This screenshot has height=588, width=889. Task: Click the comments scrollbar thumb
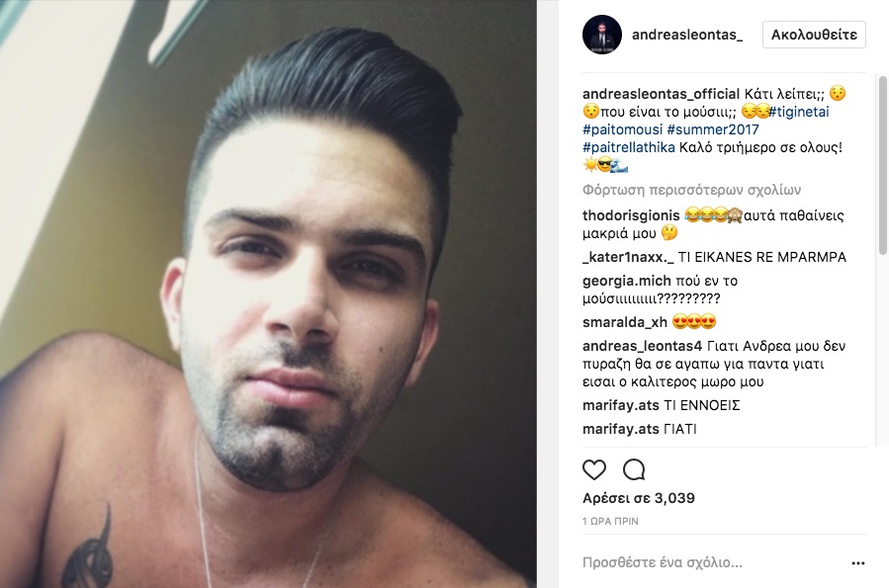pyautogui.click(x=883, y=165)
